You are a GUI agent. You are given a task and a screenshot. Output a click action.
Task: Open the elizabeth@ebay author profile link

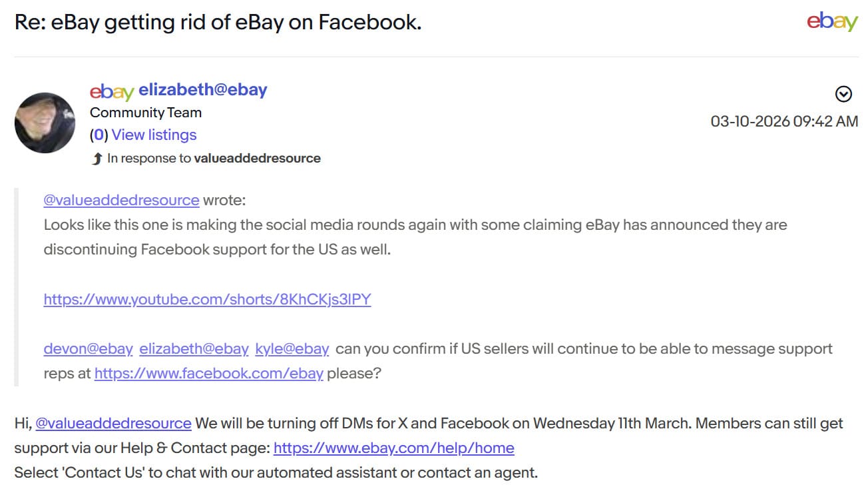(203, 90)
